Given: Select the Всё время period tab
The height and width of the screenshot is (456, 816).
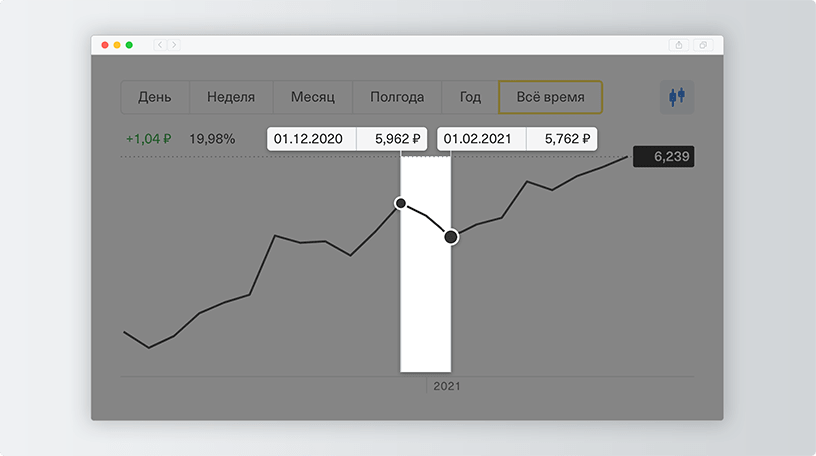Looking at the screenshot, I should point(551,97).
